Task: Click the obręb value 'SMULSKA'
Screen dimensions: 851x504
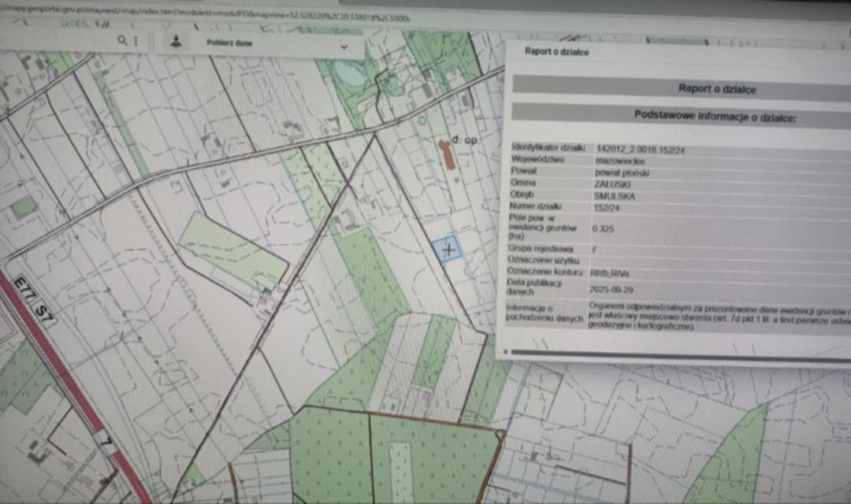Action: [615, 196]
